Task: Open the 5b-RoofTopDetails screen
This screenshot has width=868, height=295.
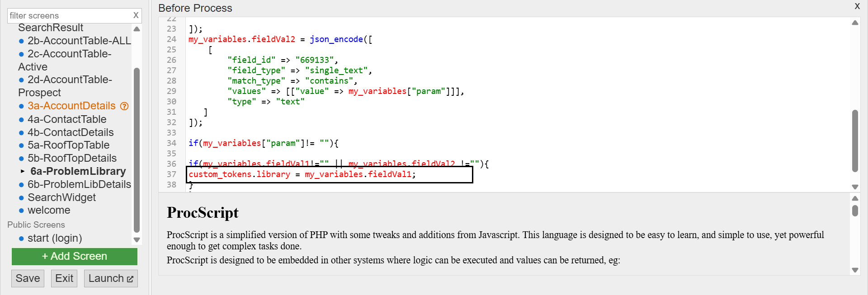Action: (x=72, y=158)
